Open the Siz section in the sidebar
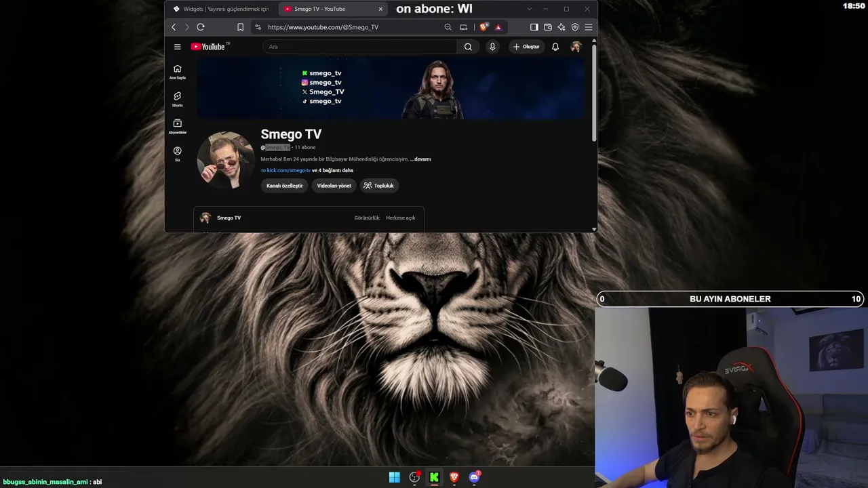 (x=178, y=154)
